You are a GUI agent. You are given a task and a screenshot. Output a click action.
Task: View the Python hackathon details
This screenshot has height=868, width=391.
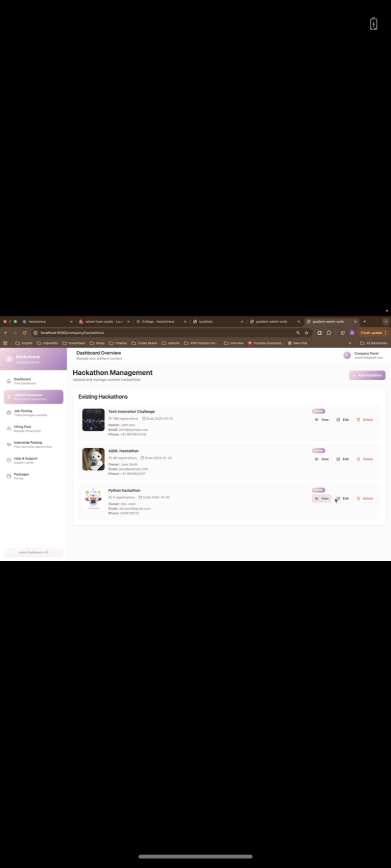[321, 499]
